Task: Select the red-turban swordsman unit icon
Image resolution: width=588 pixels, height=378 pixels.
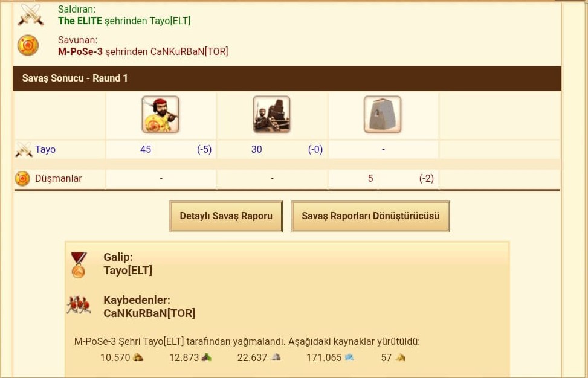Action: click(161, 114)
